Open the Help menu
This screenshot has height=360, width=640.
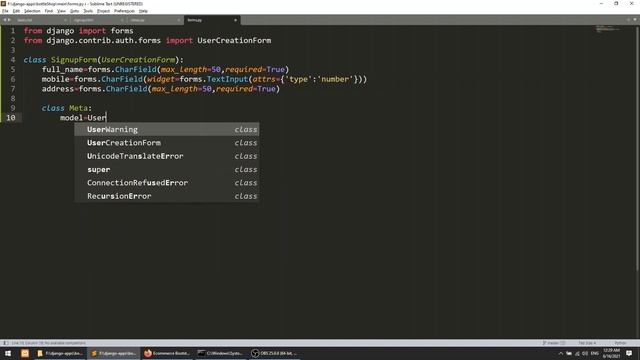pos(143,11)
